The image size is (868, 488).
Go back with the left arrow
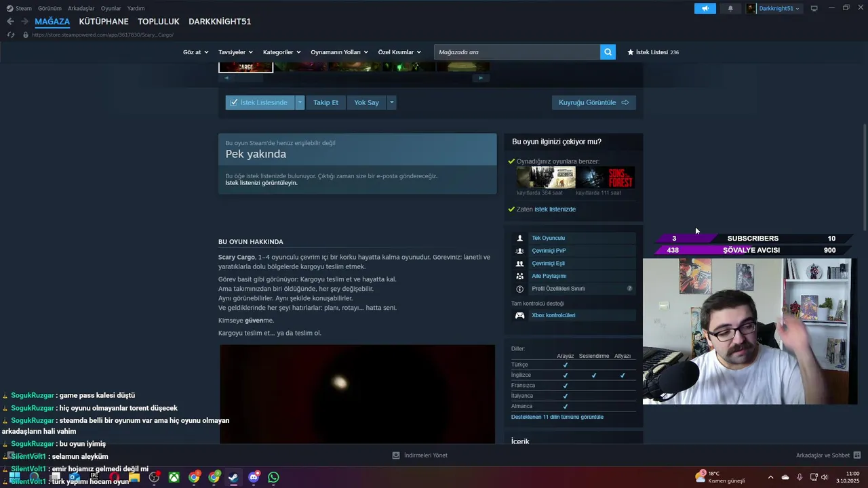point(10,22)
